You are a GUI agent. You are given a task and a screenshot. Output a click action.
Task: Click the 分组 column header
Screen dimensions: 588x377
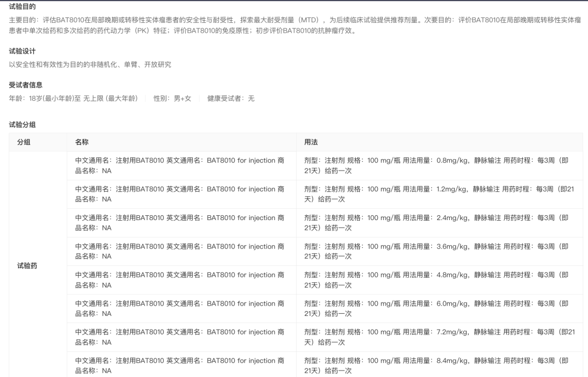38,142
